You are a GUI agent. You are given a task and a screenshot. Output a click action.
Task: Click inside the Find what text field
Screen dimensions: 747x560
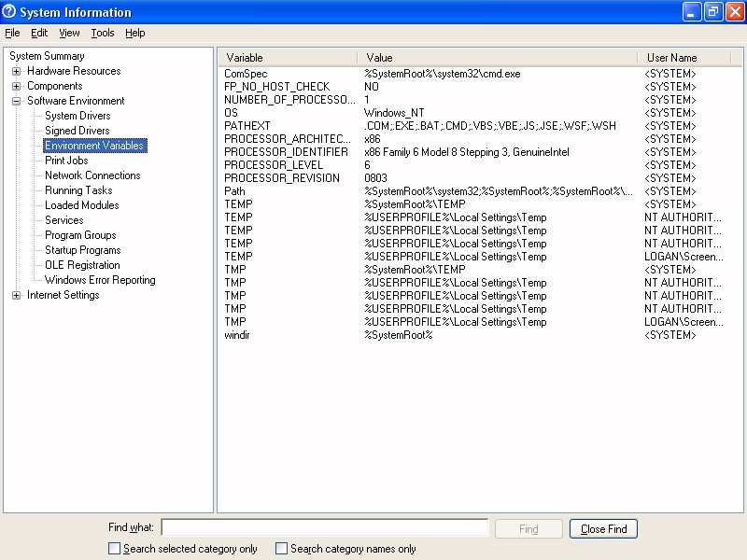325,528
